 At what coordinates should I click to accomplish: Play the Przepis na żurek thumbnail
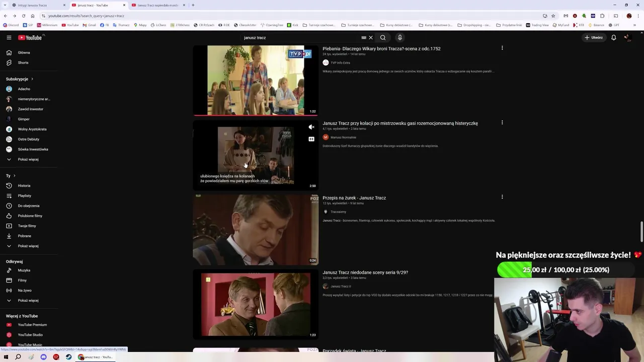[x=256, y=230]
